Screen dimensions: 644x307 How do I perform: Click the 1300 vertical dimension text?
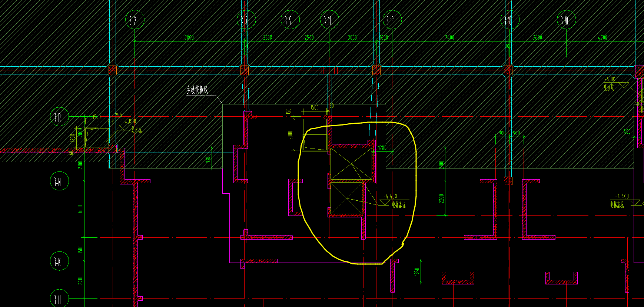point(208,158)
